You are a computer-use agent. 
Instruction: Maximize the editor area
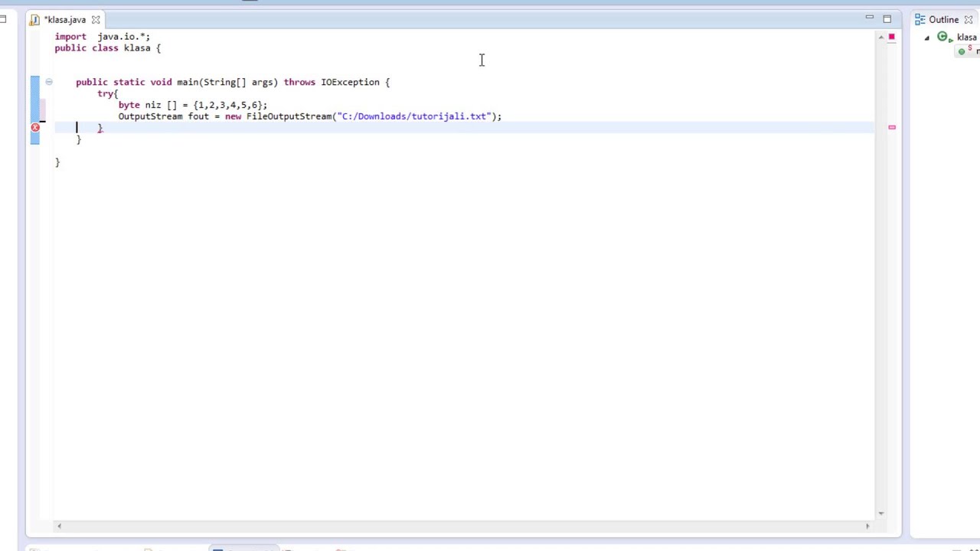[x=887, y=18]
